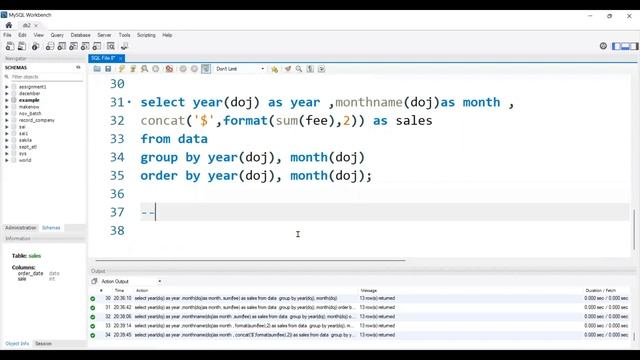Toggle right sidebar panel visibility
This screenshot has height=360, width=640.
[634, 46]
